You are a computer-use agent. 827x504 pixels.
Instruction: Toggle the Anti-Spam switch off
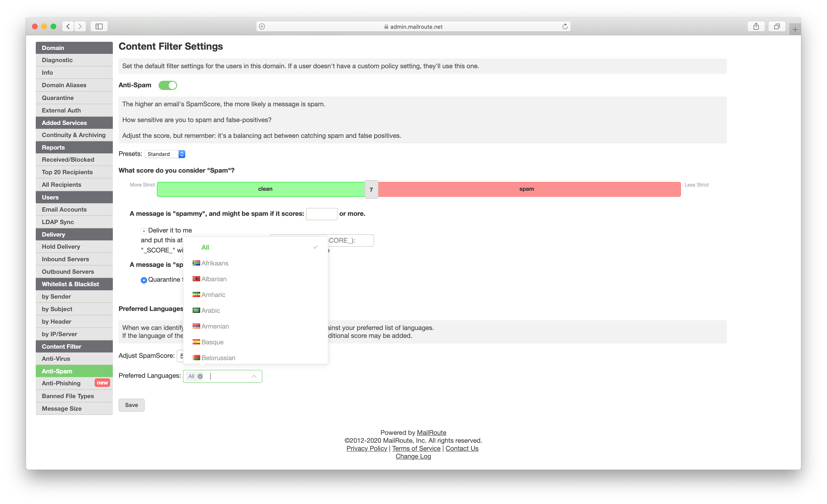pos(167,85)
